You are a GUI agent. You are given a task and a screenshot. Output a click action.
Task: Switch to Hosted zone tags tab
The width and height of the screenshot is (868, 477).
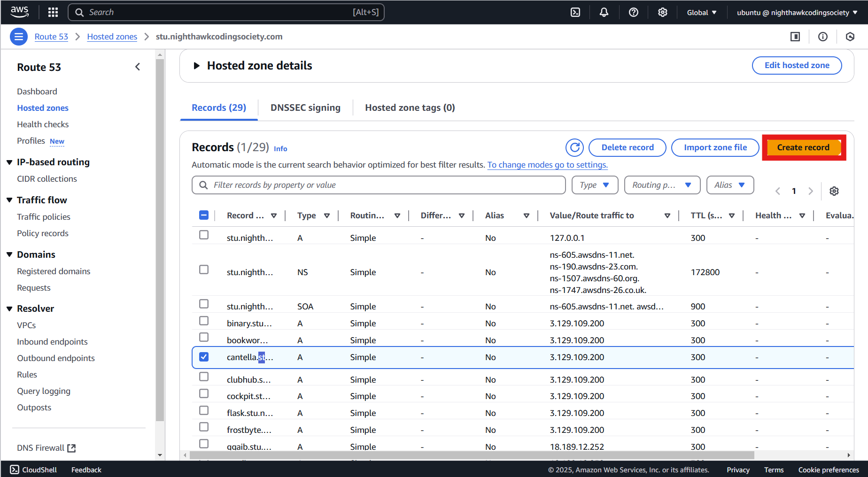click(x=410, y=108)
